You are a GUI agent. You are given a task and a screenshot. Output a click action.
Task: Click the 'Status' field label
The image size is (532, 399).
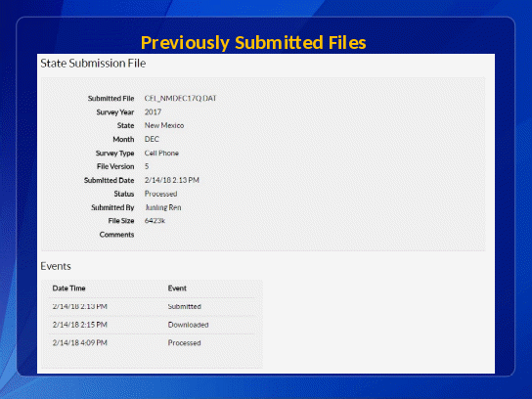[x=124, y=194]
